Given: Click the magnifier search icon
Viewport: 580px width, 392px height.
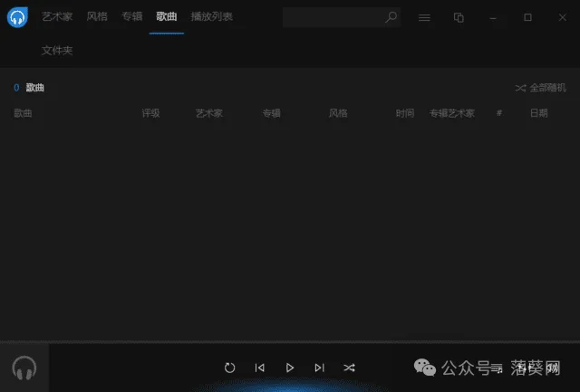Looking at the screenshot, I should pos(391,17).
